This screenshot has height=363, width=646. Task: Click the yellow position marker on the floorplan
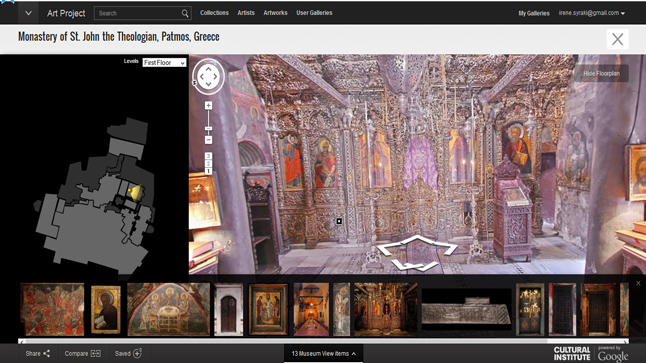(x=135, y=192)
